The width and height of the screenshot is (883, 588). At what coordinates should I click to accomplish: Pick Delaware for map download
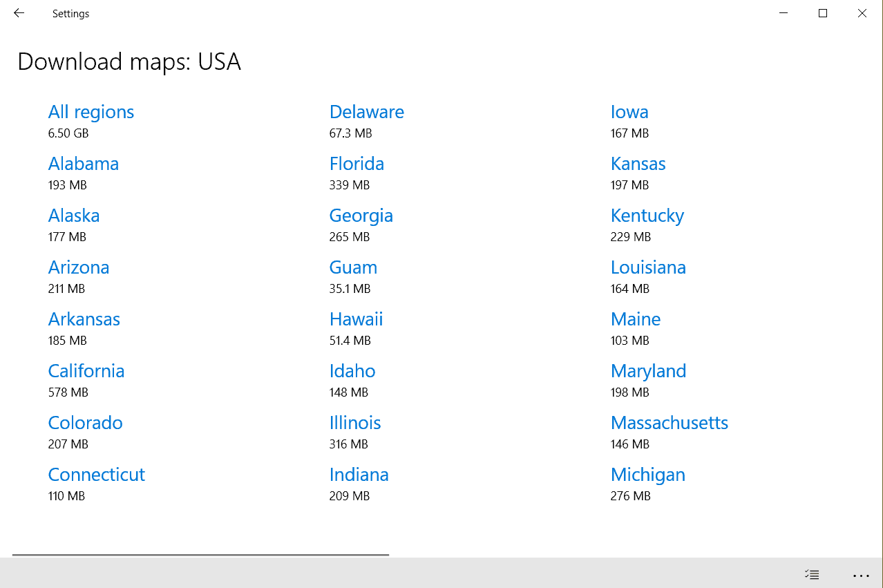click(366, 111)
